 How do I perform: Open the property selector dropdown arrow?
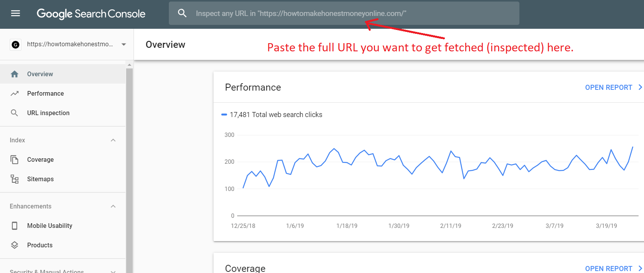pyautogui.click(x=124, y=44)
